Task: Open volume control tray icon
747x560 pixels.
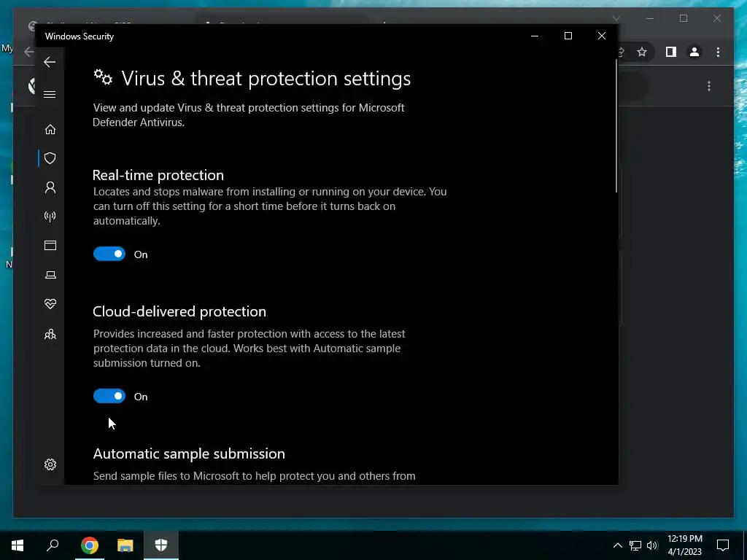Action: click(x=652, y=545)
